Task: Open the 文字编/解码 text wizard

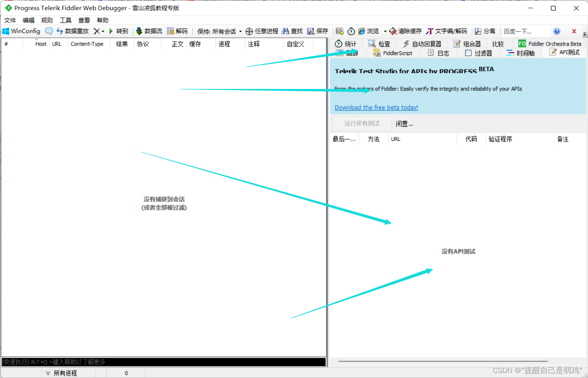Action: pyautogui.click(x=446, y=31)
